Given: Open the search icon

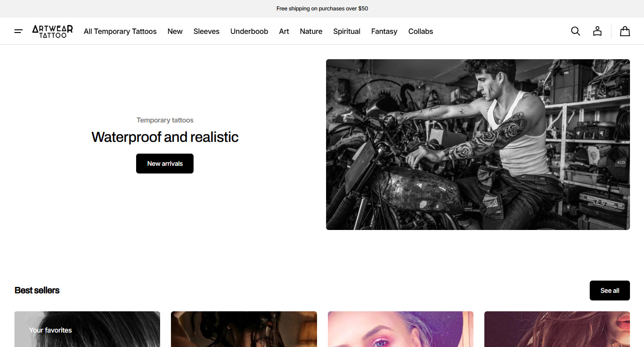Looking at the screenshot, I should pyautogui.click(x=575, y=31).
